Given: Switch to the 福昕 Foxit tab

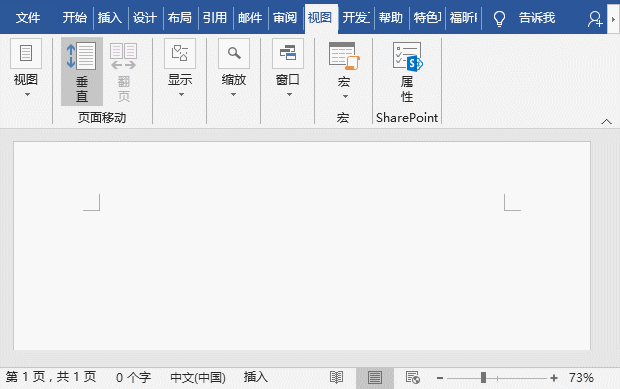Looking at the screenshot, I should (x=463, y=17).
